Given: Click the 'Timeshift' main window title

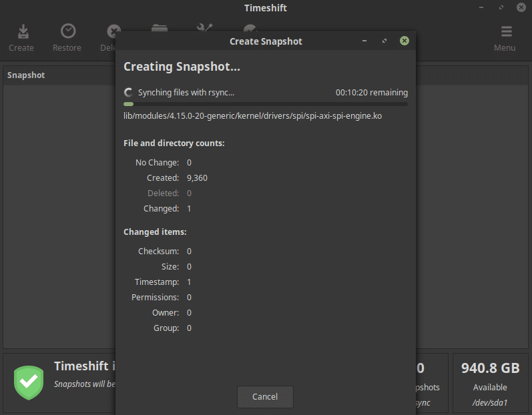Looking at the screenshot, I should pyautogui.click(x=266, y=8).
